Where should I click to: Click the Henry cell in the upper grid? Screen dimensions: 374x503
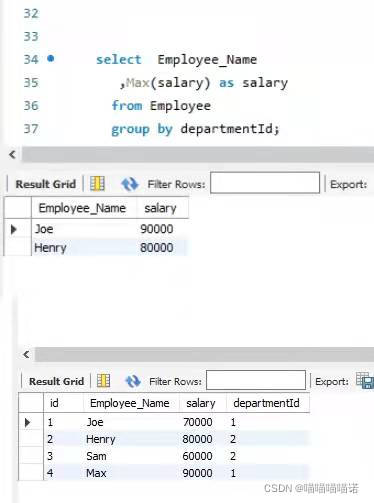(x=84, y=247)
